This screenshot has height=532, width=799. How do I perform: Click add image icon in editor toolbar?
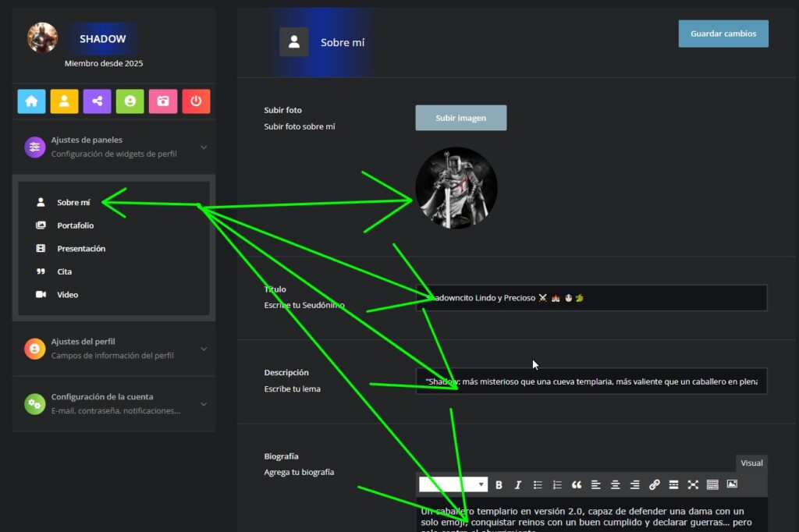tap(732, 484)
